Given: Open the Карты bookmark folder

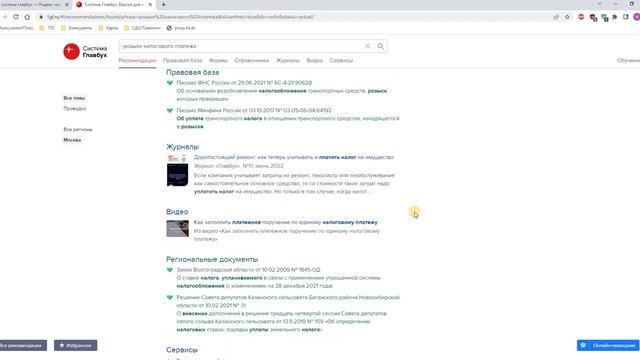Looking at the screenshot, I should tap(108, 28).
